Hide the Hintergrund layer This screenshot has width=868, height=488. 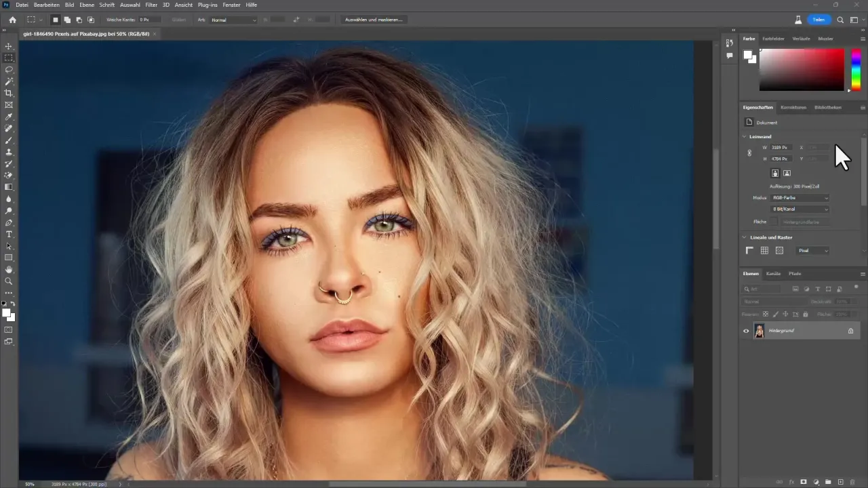click(x=746, y=331)
